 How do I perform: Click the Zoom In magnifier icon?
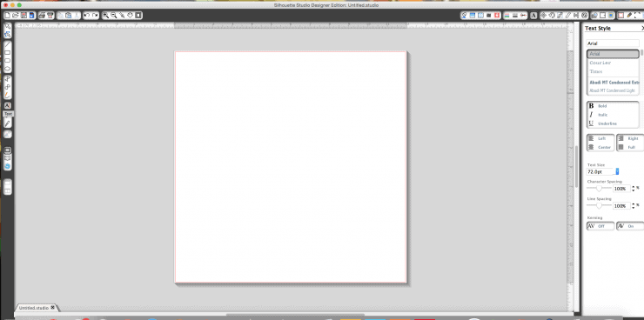(x=105, y=15)
